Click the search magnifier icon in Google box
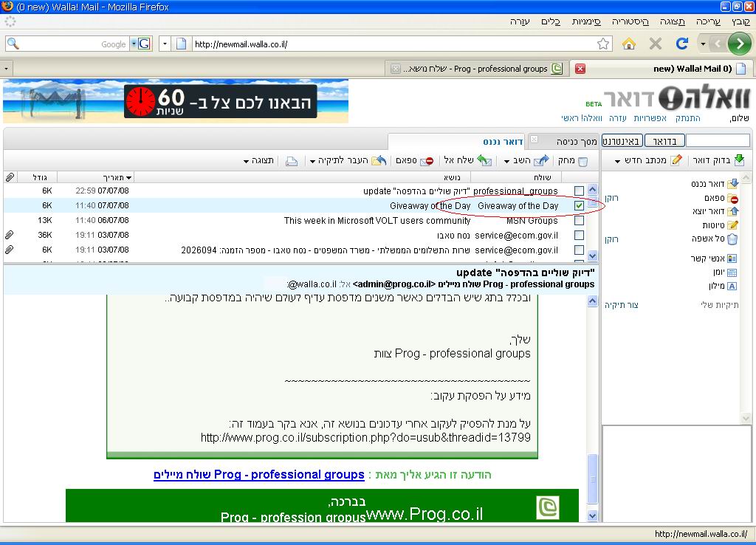The image size is (756, 545). (13, 44)
